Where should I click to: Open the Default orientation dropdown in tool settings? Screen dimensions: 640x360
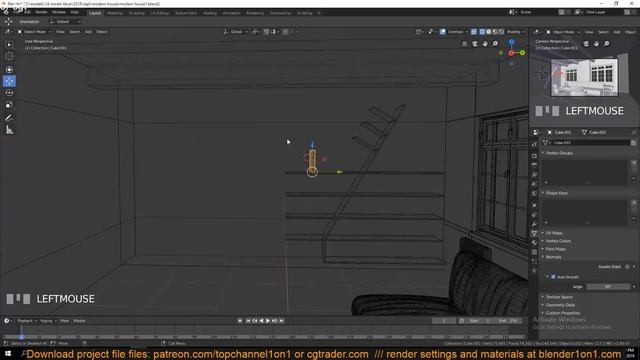tap(64, 22)
